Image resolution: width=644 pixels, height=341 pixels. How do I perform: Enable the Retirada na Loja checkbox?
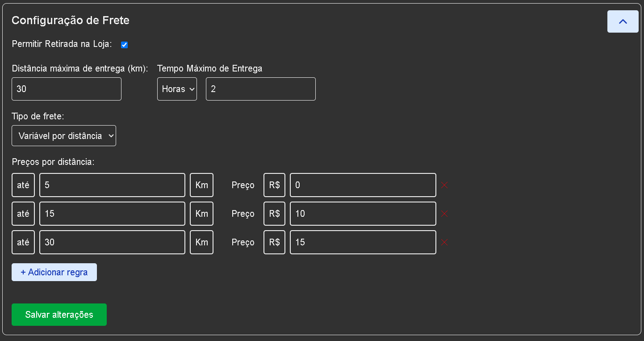pos(124,44)
